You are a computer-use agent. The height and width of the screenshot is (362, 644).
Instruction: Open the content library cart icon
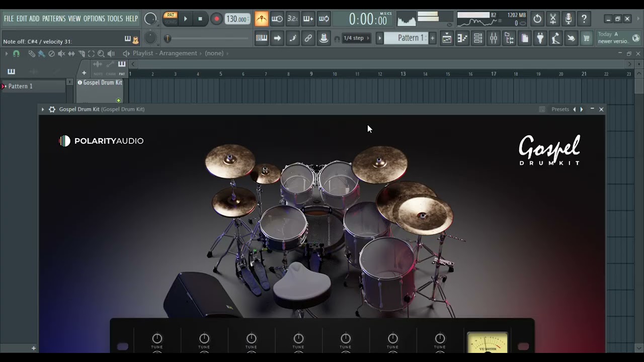pos(587,38)
